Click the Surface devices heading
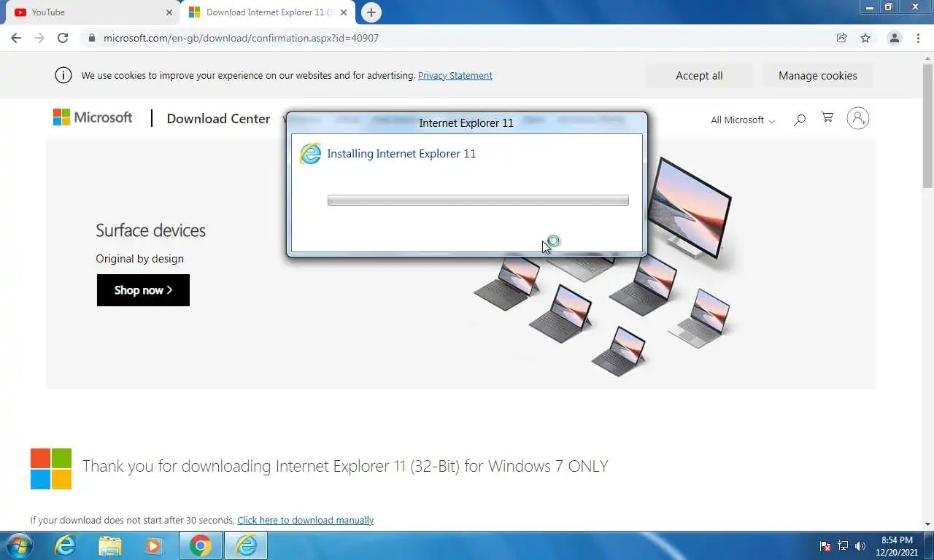 [150, 230]
